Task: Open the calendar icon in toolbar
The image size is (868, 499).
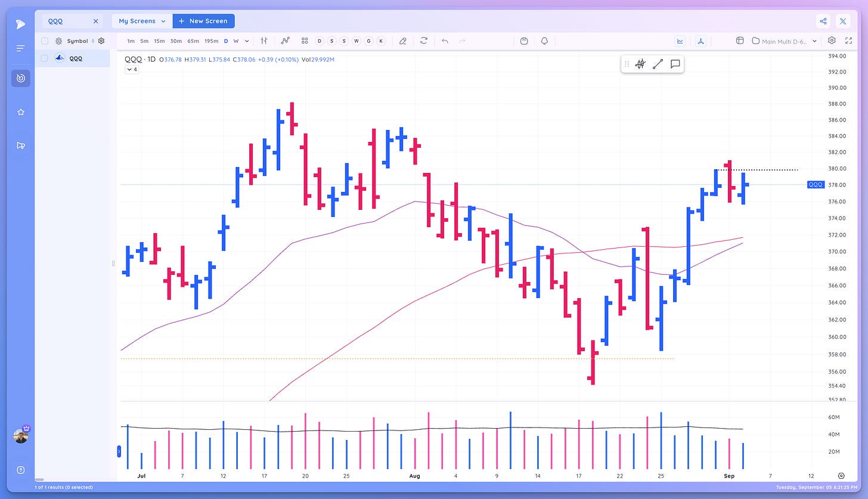Action: [x=524, y=41]
